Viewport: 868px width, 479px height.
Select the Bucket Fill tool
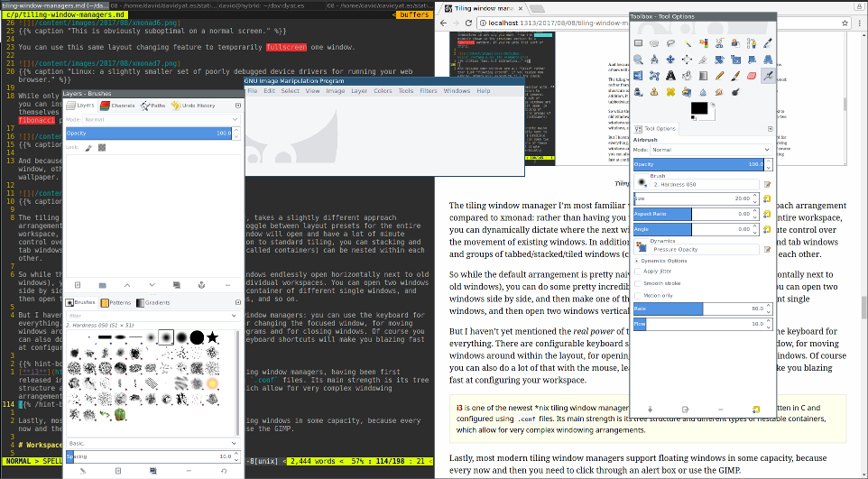[687, 75]
